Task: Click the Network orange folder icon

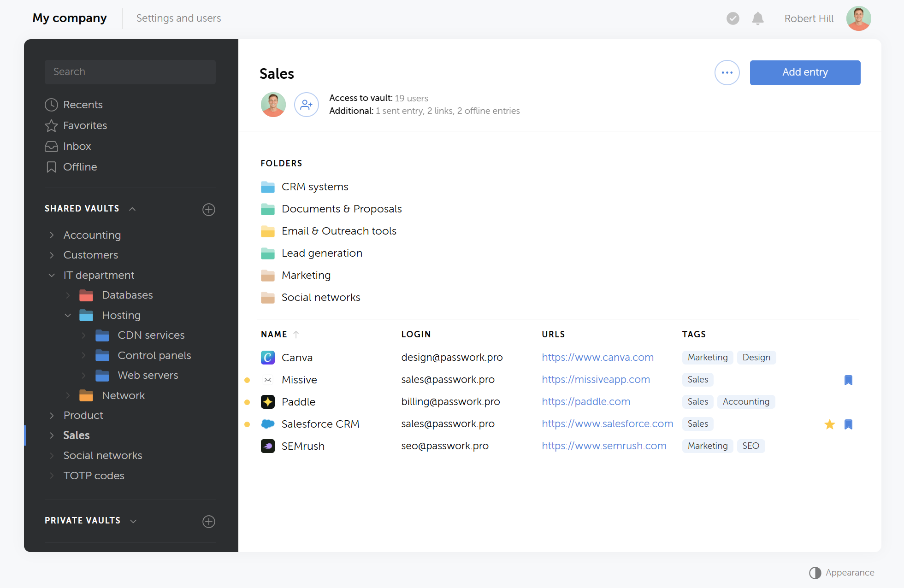Action: (86, 396)
